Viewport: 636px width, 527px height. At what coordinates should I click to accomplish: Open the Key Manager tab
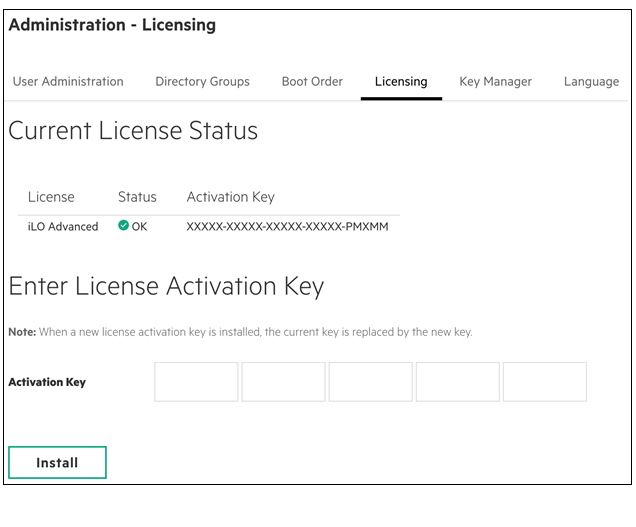pyautogui.click(x=495, y=82)
